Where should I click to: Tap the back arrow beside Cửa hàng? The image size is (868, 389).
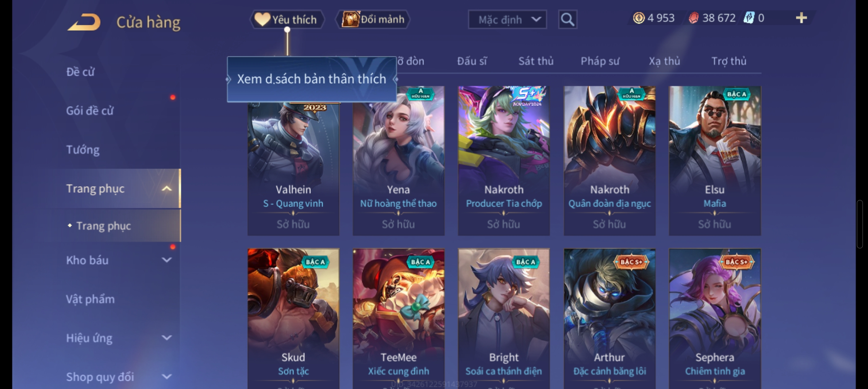[84, 22]
